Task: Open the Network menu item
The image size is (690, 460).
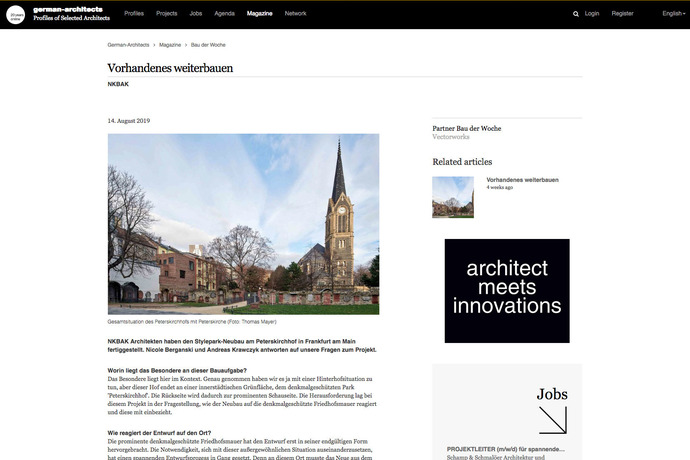Action: pos(296,14)
